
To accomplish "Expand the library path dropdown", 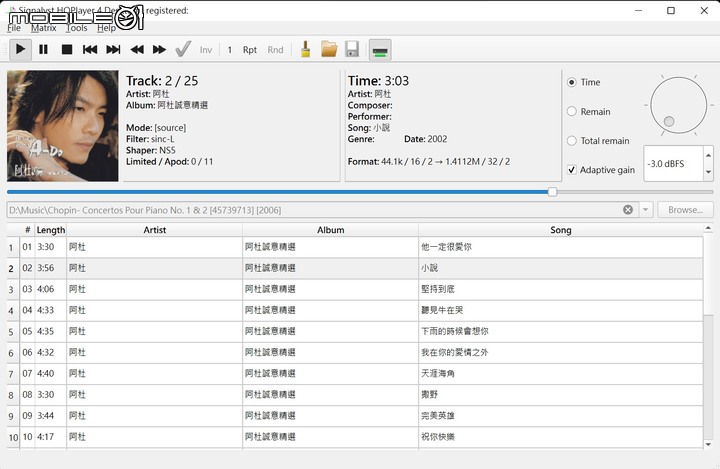I will [645, 210].
